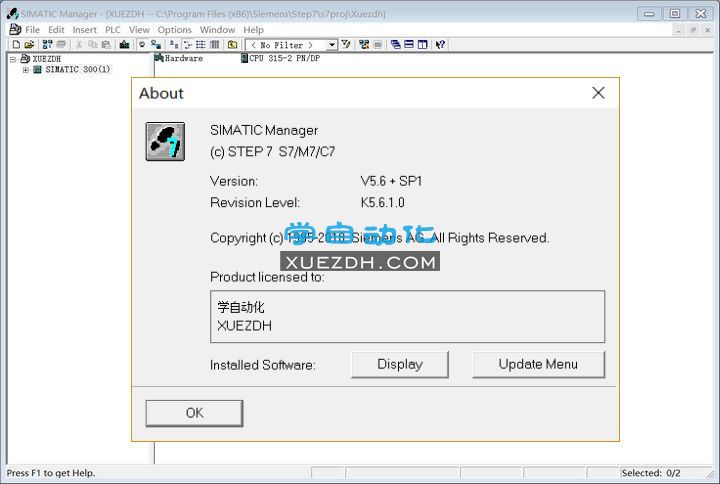720x484 pixels.
Task: Maximize the SIMATIC Manager main window
Action: click(x=675, y=14)
